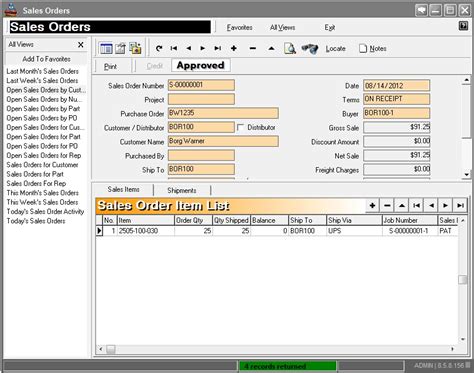
Task: Close the All Views side panel
Action: pos(81,45)
